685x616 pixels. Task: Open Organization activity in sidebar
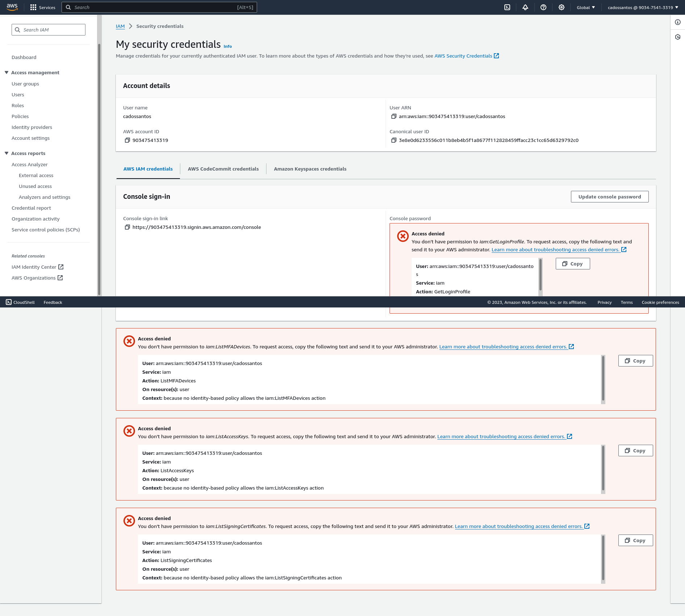pos(35,219)
